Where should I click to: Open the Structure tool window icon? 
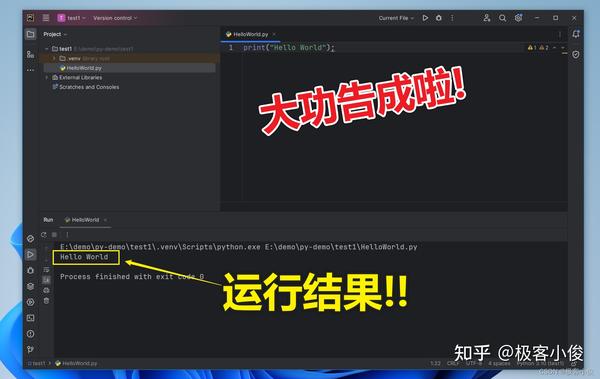tap(30, 54)
